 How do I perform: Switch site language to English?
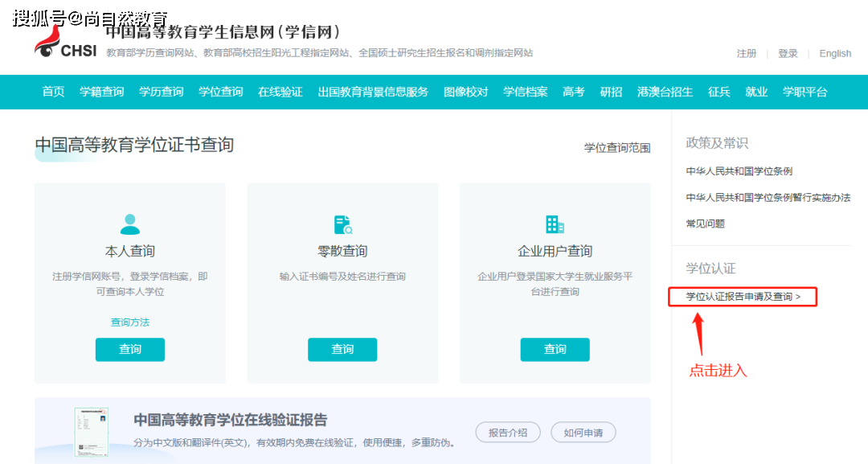835,54
